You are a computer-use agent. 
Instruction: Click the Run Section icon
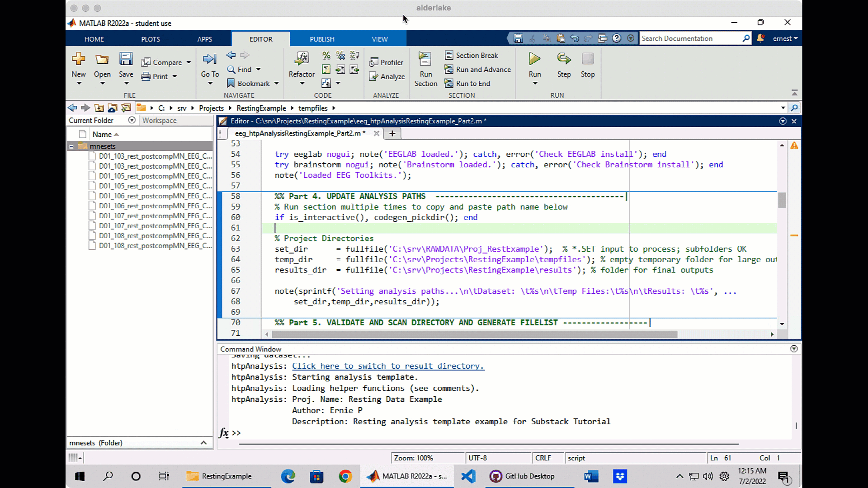(425, 59)
